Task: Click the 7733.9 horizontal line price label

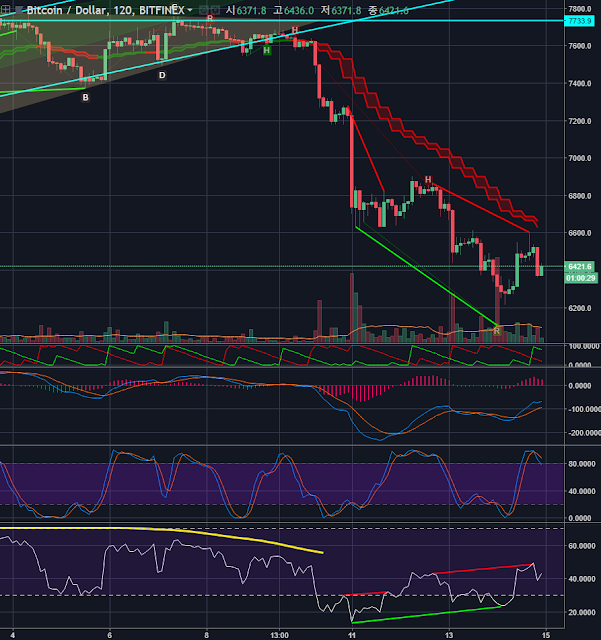Action: tap(579, 21)
